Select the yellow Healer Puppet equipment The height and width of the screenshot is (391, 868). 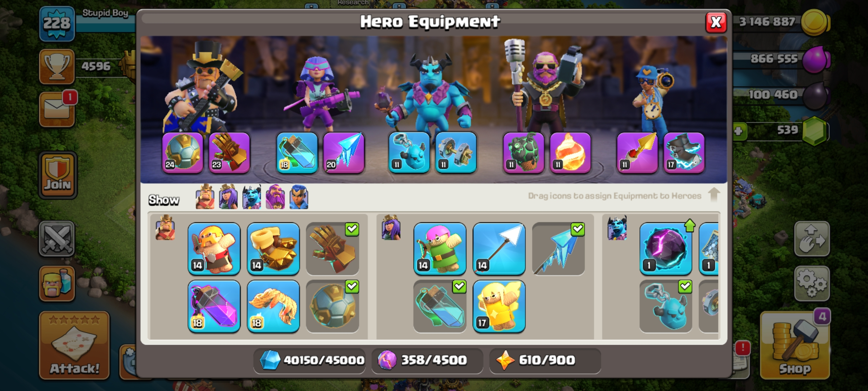pos(499,306)
